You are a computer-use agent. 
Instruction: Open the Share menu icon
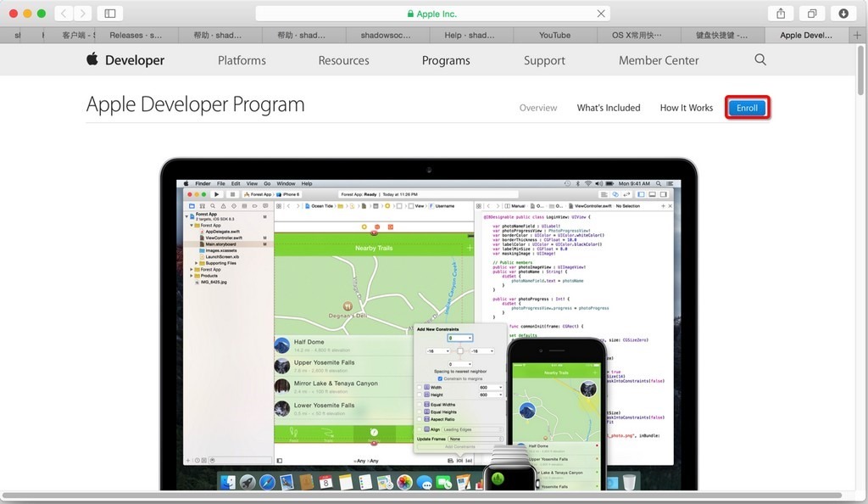point(781,14)
